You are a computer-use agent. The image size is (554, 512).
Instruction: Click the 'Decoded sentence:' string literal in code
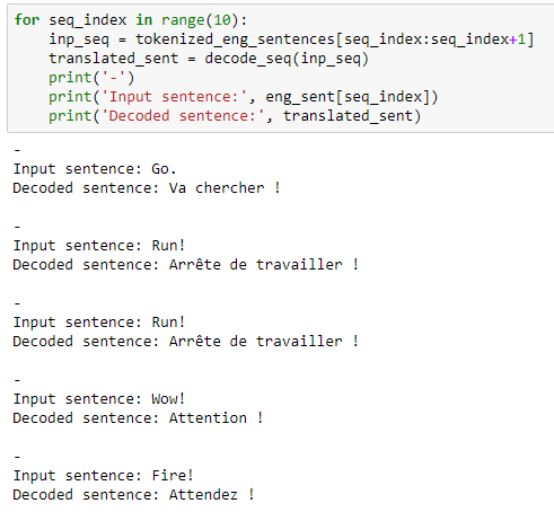pos(183,116)
